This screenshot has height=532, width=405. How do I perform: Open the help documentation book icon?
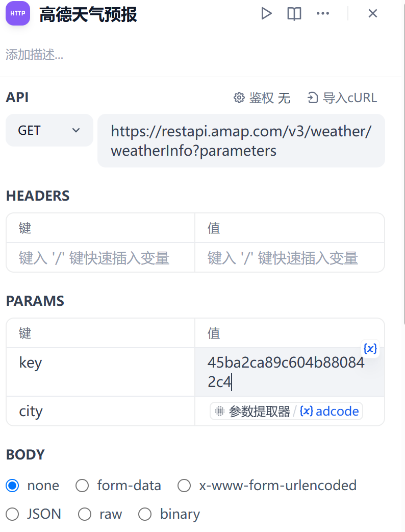click(x=294, y=14)
